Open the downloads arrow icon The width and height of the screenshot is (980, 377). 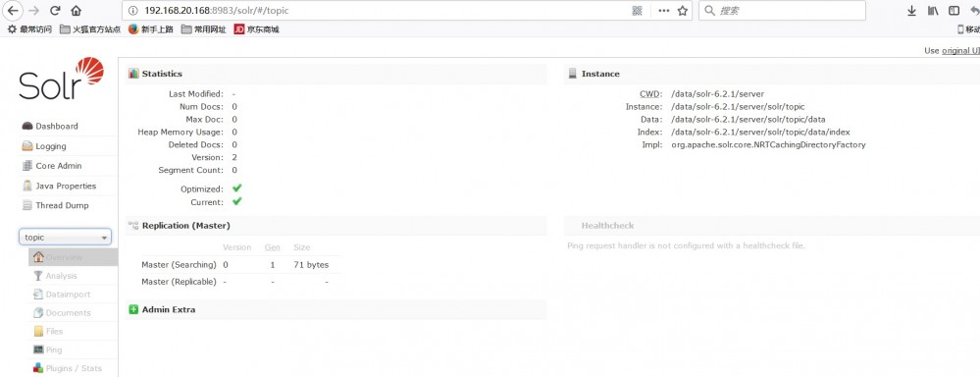click(x=912, y=11)
